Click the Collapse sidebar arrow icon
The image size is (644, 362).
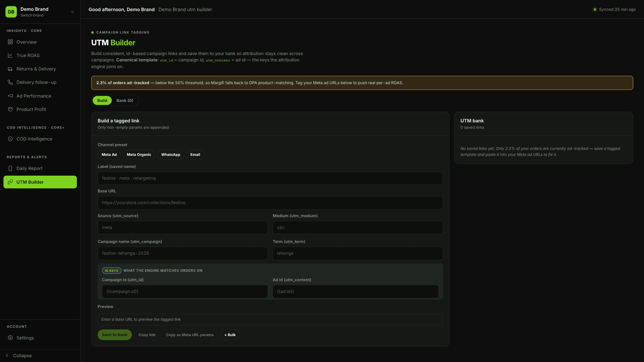7,355
